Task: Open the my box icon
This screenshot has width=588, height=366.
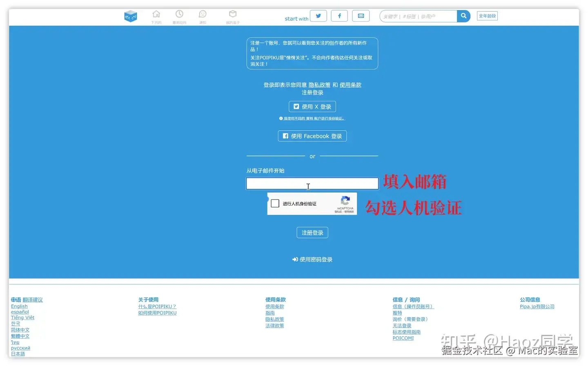Action: [233, 14]
